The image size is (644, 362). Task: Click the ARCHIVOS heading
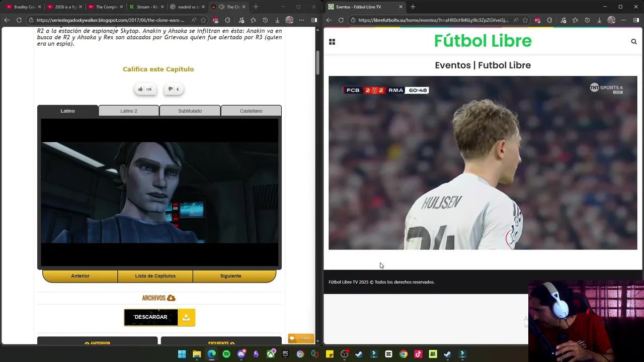tap(158, 298)
